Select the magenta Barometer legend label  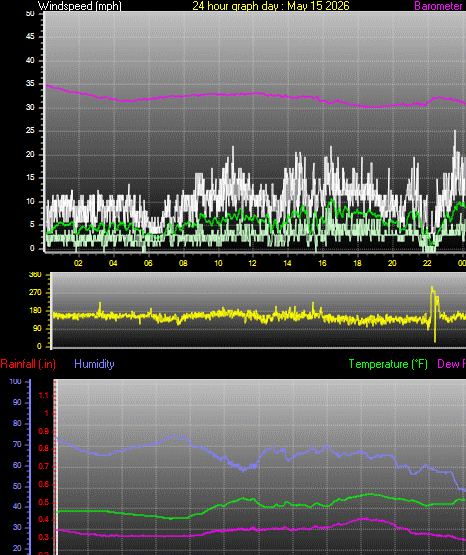(x=438, y=6)
